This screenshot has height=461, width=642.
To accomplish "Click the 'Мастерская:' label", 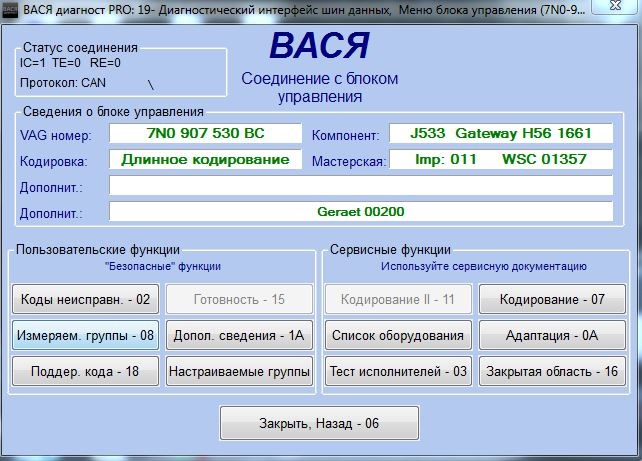I will click(x=349, y=161).
